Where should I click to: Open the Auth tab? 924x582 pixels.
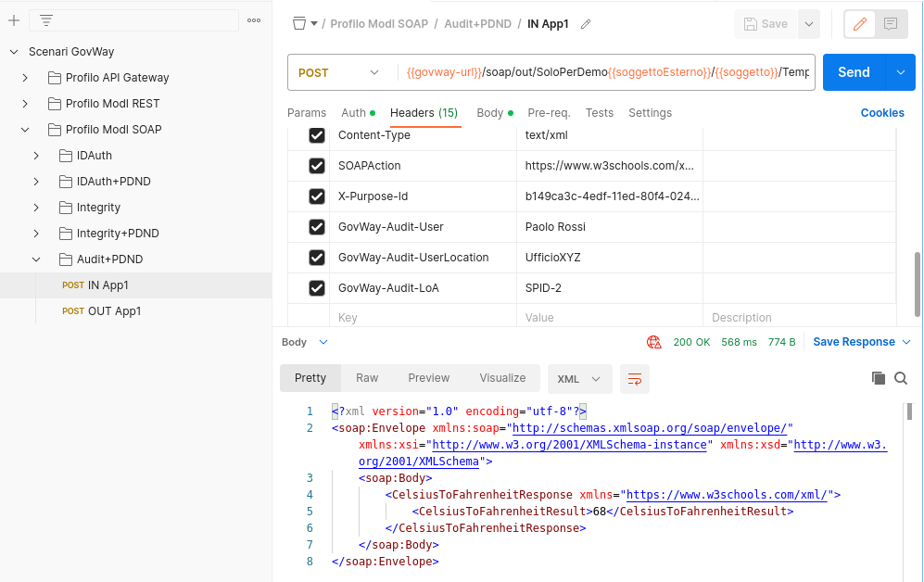pos(358,112)
